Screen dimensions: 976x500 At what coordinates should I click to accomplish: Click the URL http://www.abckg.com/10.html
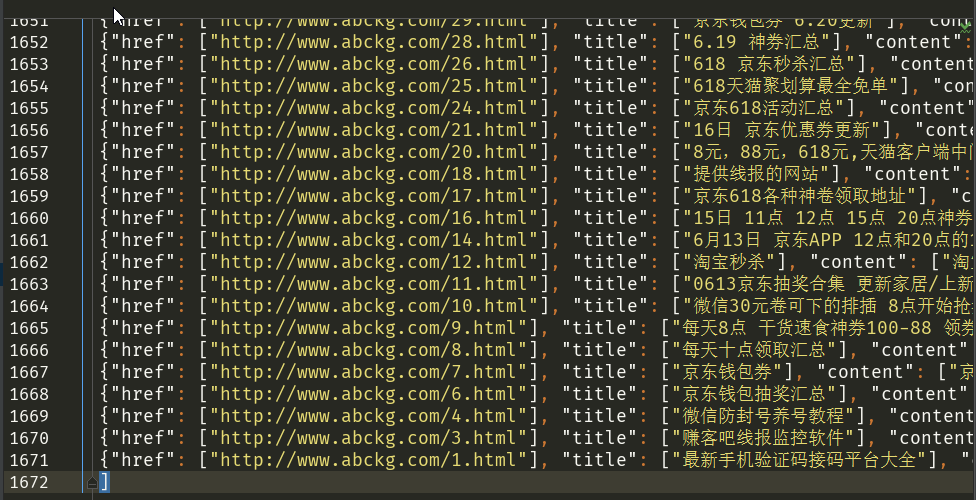pyautogui.click(x=374, y=306)
